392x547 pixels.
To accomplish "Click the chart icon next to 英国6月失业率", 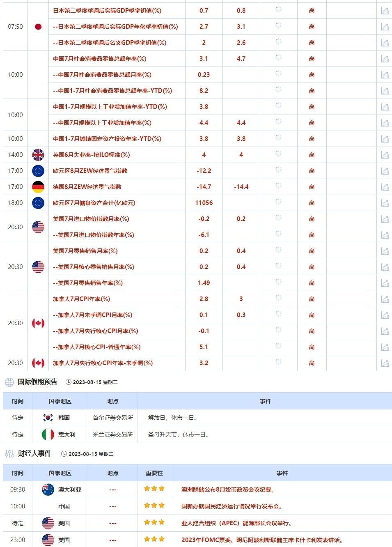I will 385,155.
